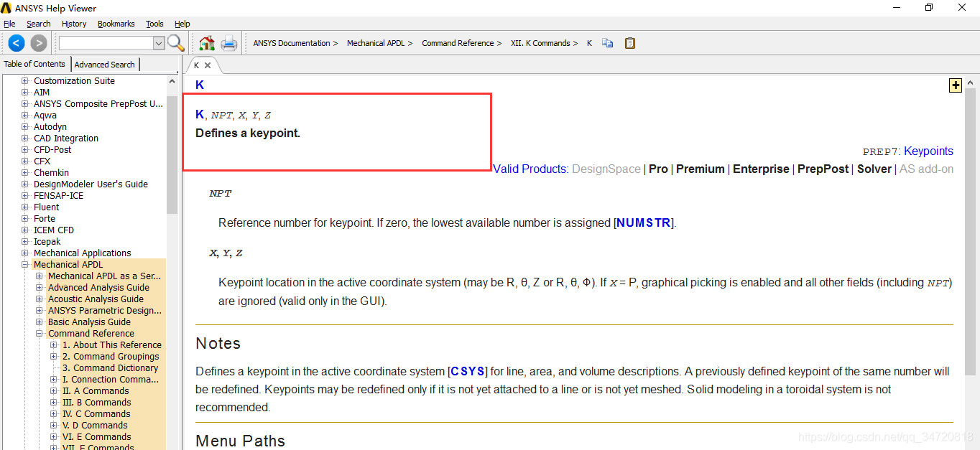This screenshot has width=980, height=450.
Task: Expand the Basic Analysis Guide node
Action: click(x=40, y=322)
